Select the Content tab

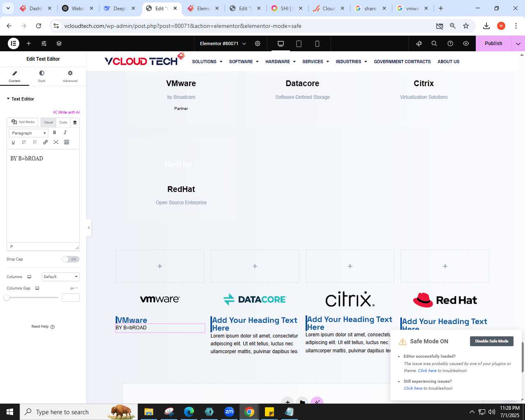pos(14,76)
